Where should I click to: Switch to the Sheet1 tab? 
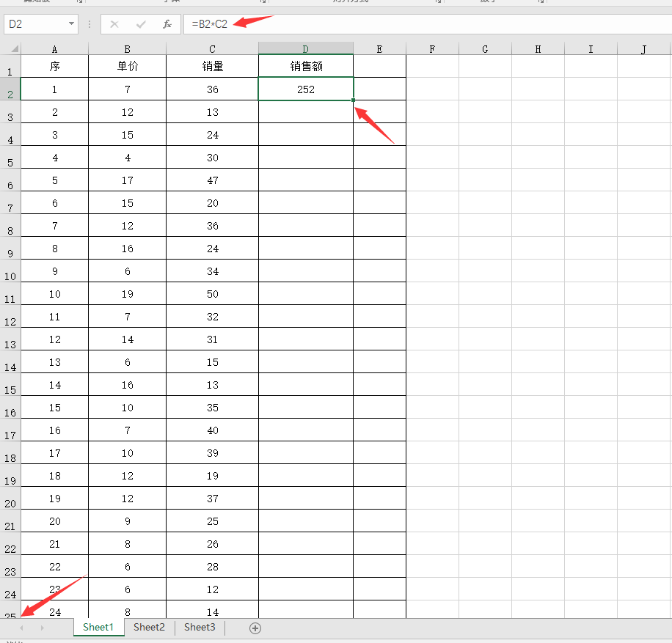click(98, 627)
